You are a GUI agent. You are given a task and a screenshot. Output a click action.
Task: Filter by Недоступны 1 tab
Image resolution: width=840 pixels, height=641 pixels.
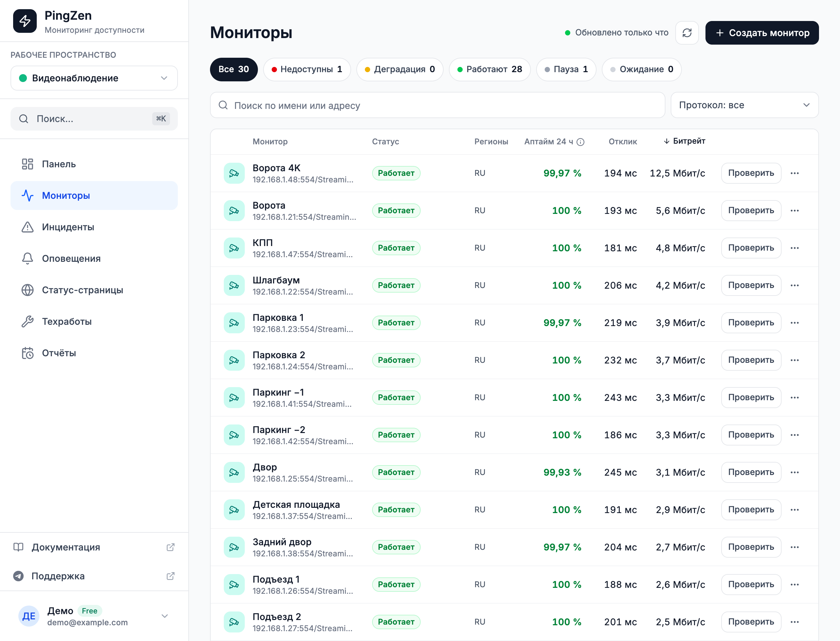(x=307, y=70)
